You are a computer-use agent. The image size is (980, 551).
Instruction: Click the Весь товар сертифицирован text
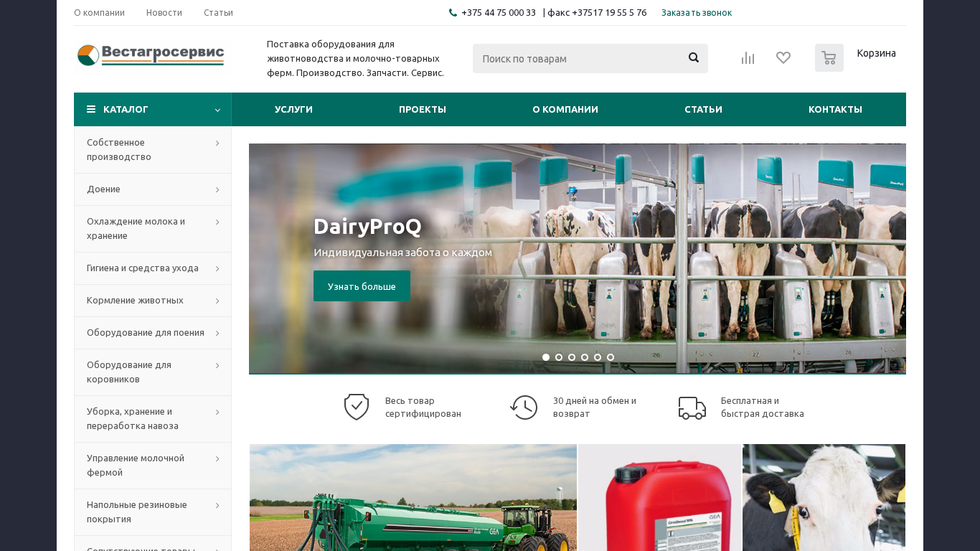[423, 408]
